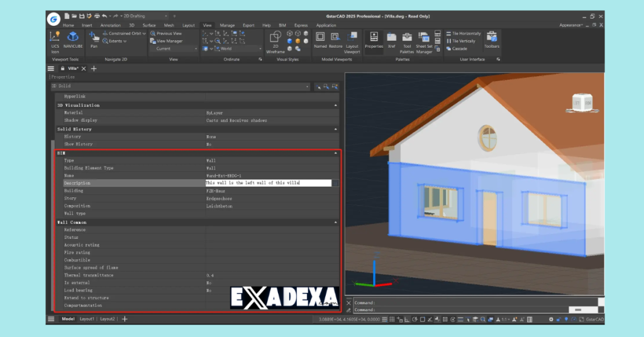The width and height of the screenshot is (644, 337).
Task: Open the Tool Palettes
Action: click(407, 42)
